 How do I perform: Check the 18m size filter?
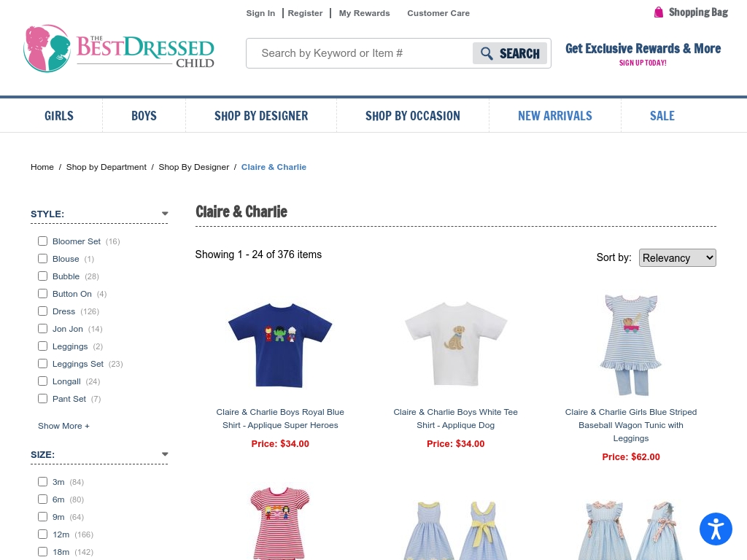click(43, 552)
